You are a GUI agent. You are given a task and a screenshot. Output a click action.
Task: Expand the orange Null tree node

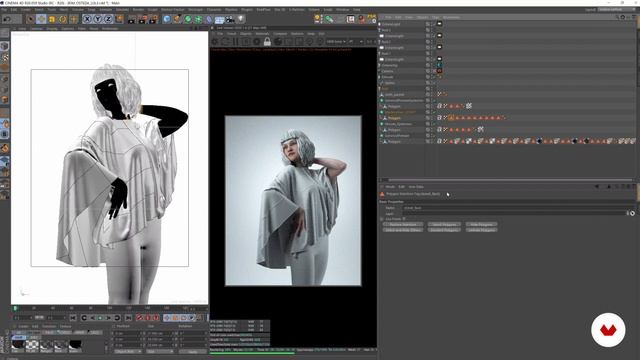pos(379,89)
